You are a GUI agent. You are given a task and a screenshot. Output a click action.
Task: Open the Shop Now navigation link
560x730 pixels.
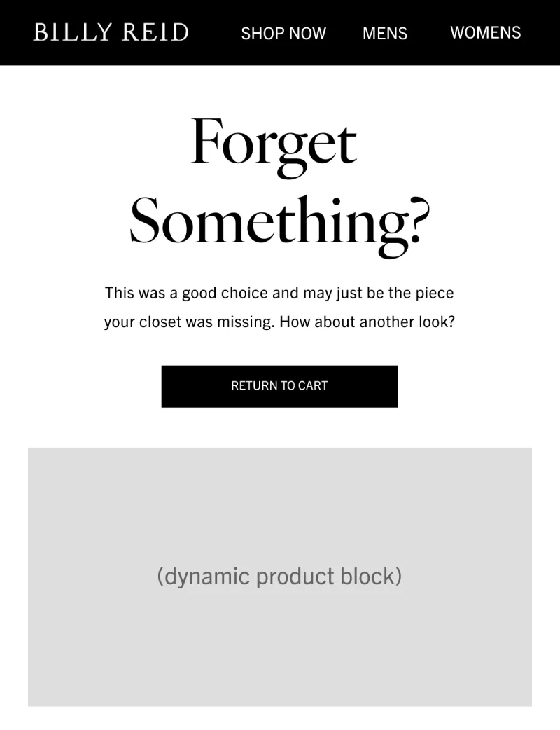(283, 33)
